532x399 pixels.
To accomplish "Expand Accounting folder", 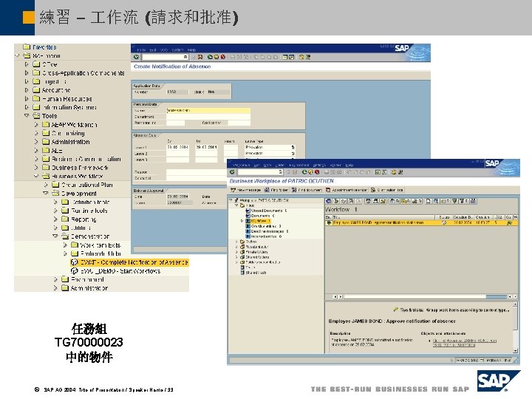I will click(x=27, y=90).
